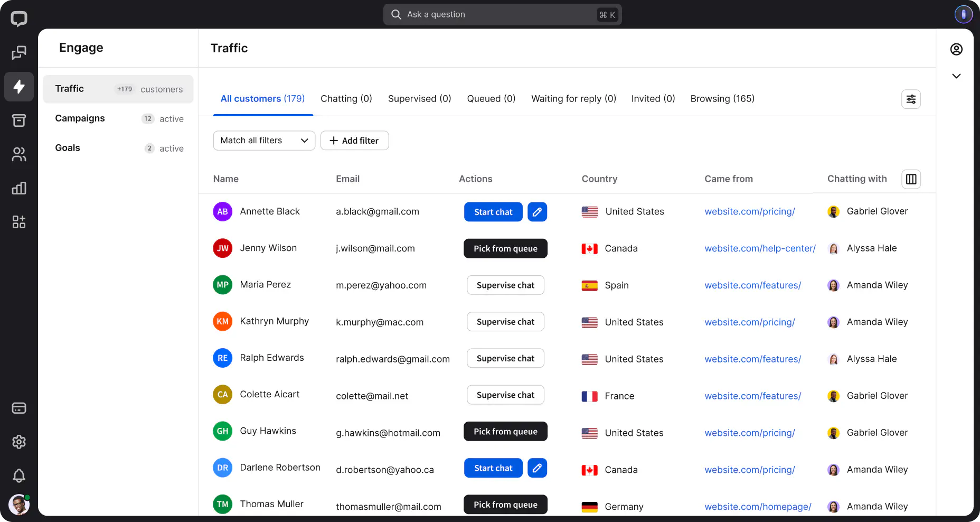Click the Ask a question search field
Image resolution: width=980 pixels, height=522 pixels.
(x=502, y=14)
